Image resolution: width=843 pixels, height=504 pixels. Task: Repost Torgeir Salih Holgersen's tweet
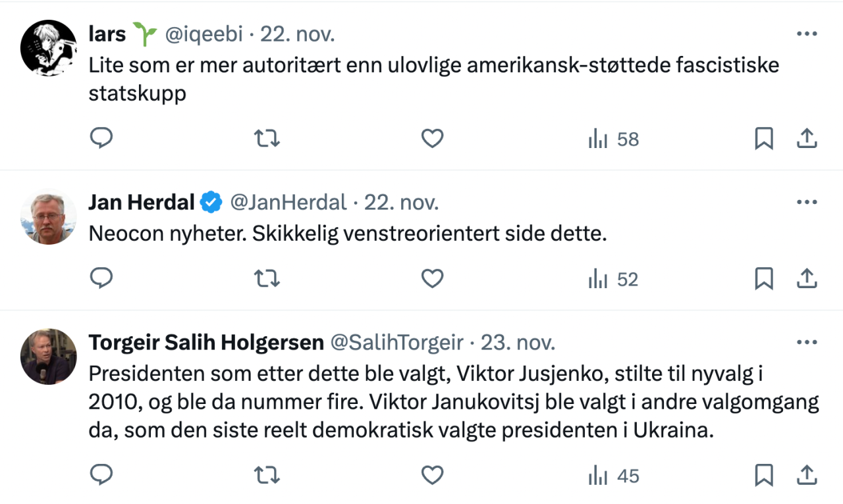(x=267, y=475)
